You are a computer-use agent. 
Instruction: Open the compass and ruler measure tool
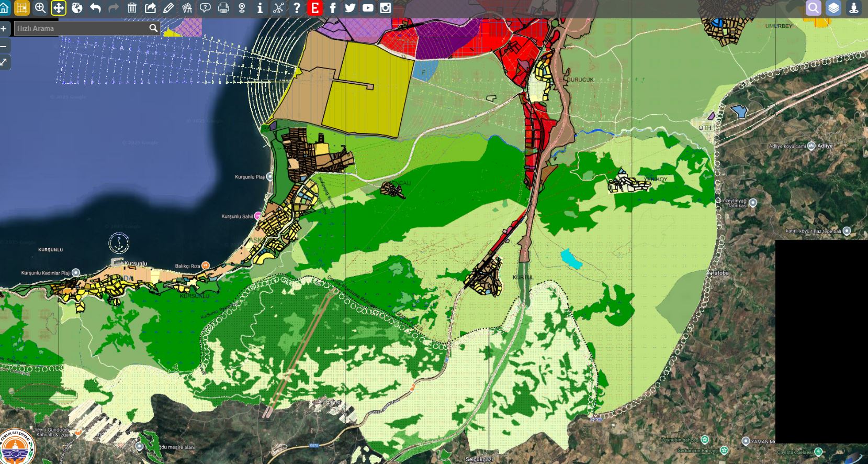[x=187, y=8]
